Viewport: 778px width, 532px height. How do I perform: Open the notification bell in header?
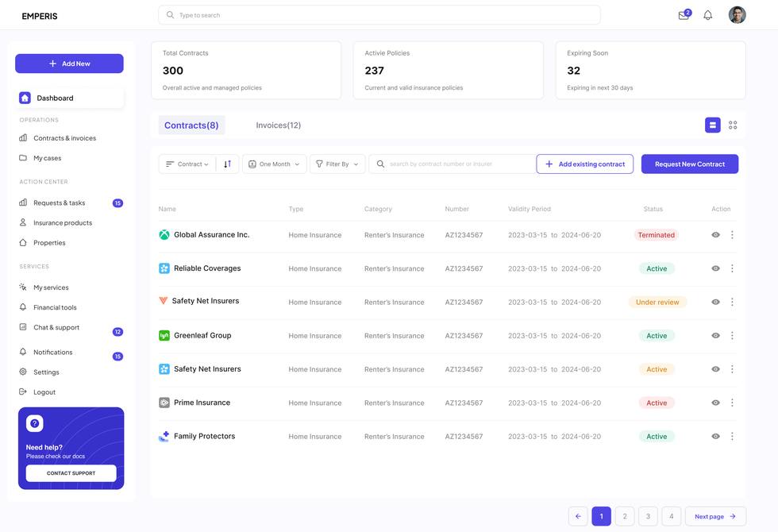(x=708, y=15)
